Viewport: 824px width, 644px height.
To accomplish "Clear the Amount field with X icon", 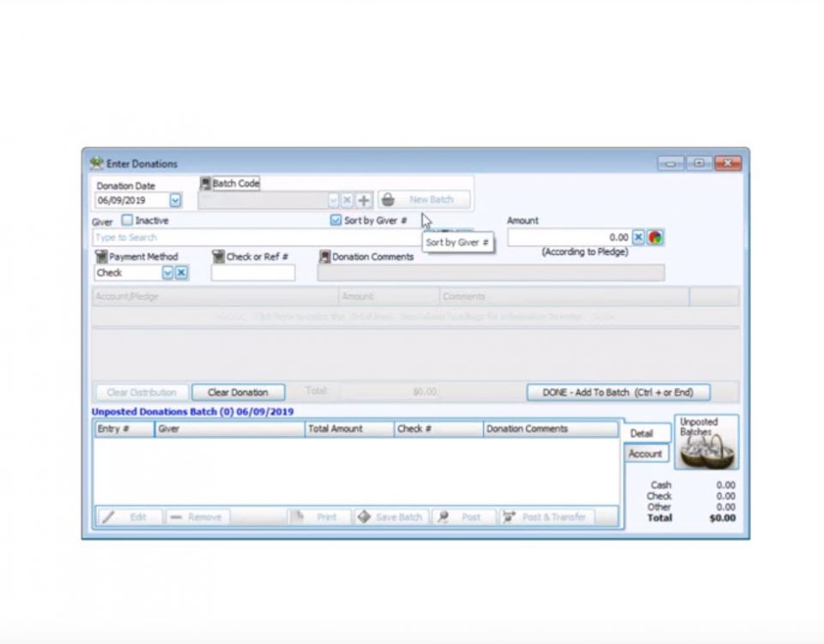I will click(x=639, y=238).
